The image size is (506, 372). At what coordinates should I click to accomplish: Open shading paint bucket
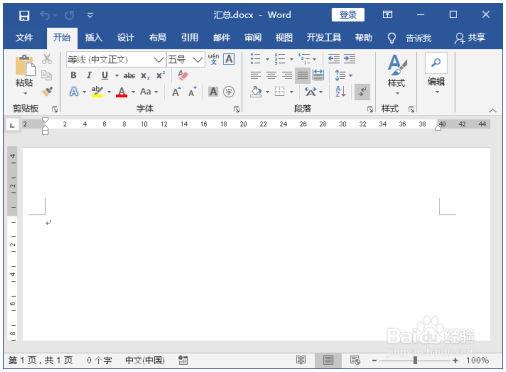(x=256, y=92)
